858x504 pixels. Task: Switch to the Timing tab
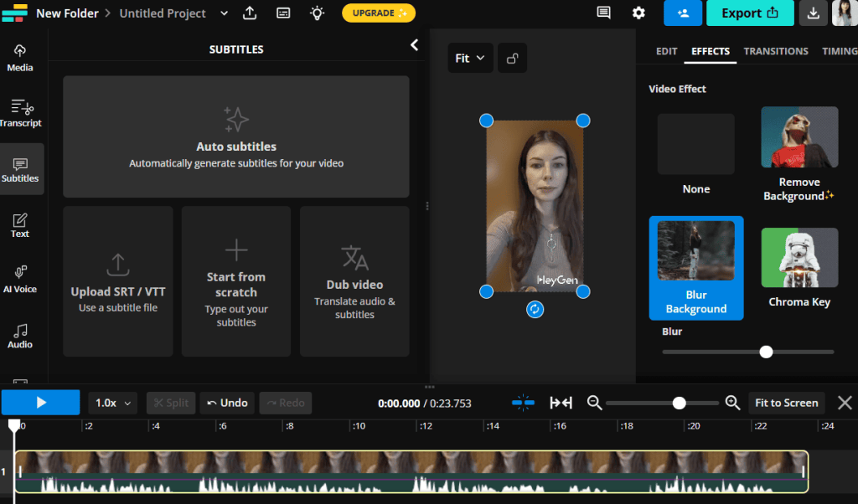(839, 51)
